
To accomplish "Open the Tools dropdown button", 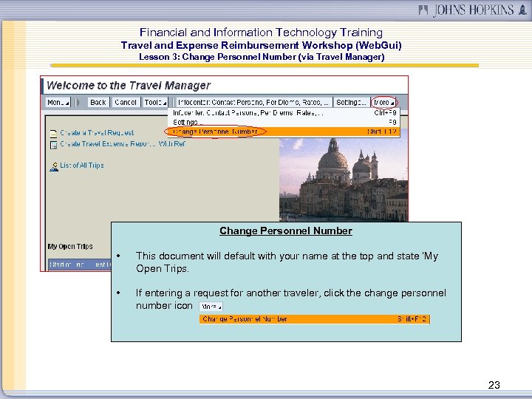I will [155, 102].
